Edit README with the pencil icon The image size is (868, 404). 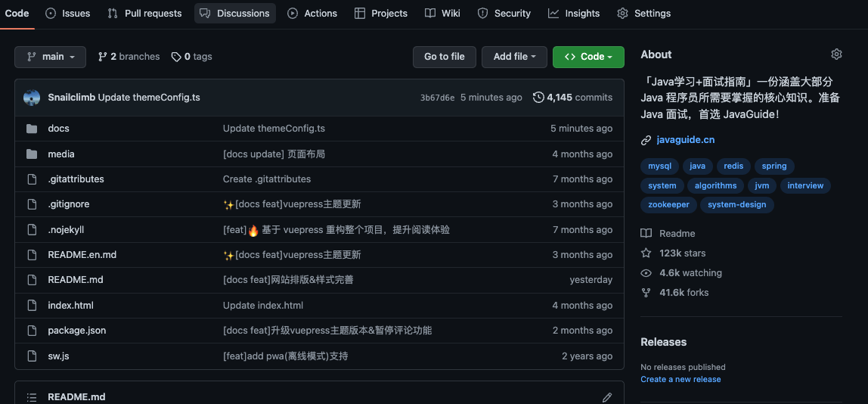tap(607, 397)
